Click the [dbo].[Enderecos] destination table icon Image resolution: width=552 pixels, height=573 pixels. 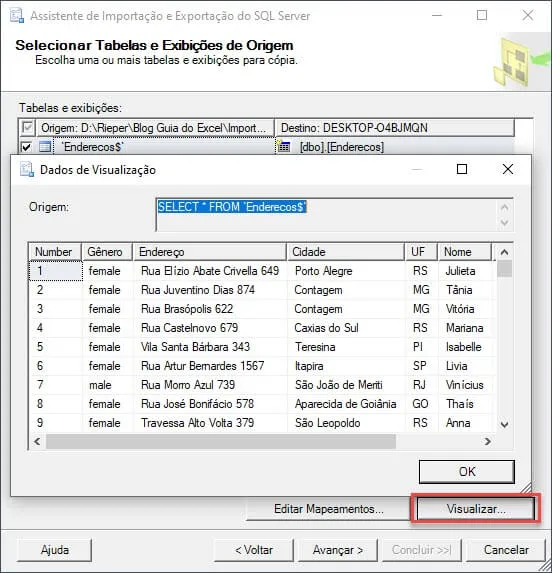click(x=283, y=147)
